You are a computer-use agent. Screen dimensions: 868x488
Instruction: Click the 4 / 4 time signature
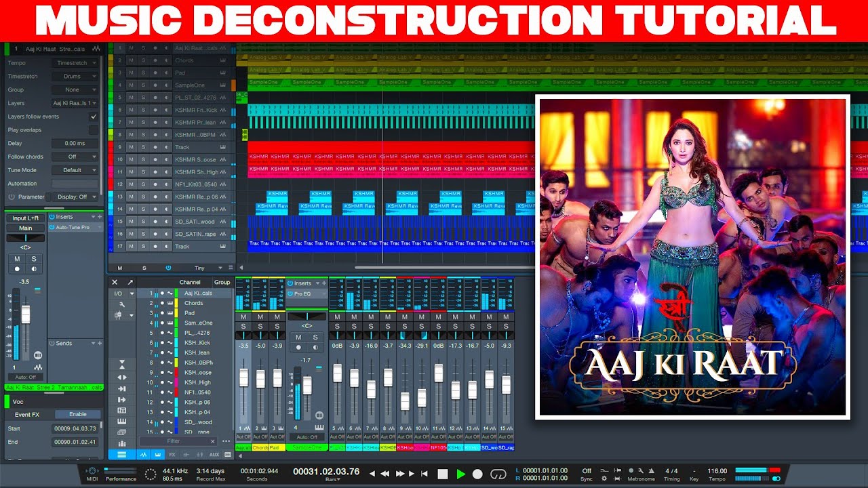click(x=671, y=470)
